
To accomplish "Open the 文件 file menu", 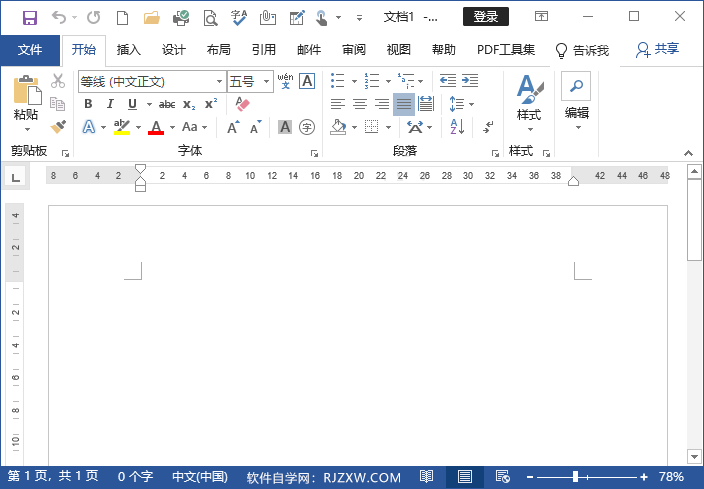I will coord(30,50).
